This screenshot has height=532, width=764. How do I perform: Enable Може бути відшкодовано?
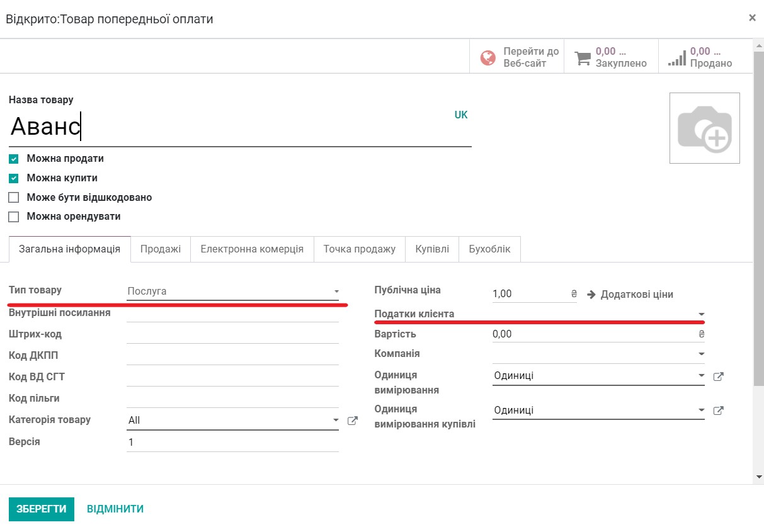13,197
